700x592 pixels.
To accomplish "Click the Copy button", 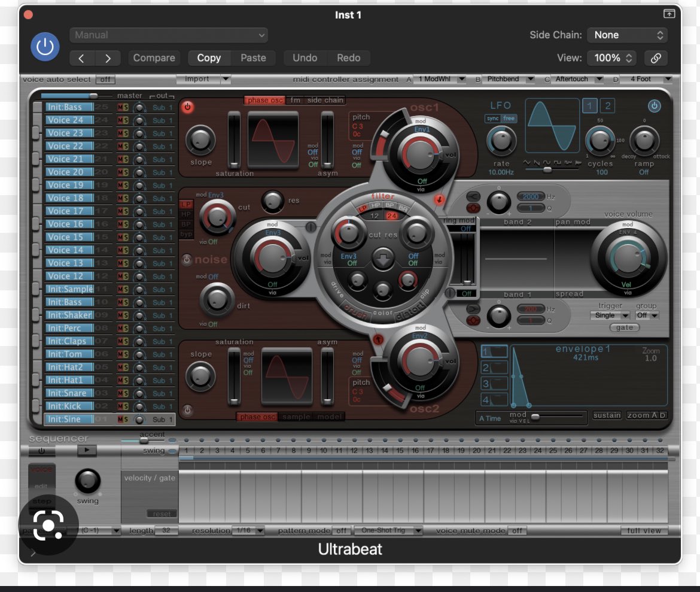I will coord(209,58).
